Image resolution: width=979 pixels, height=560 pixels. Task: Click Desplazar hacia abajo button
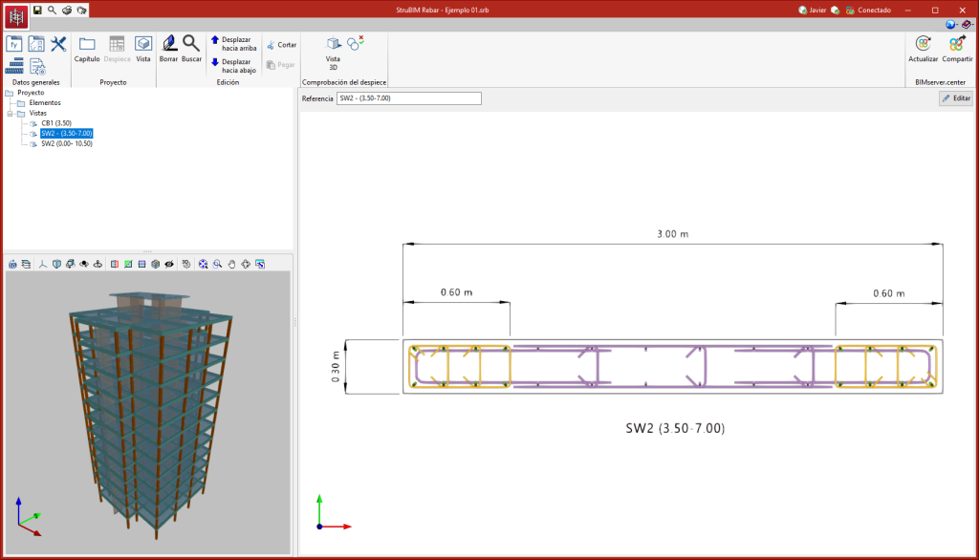click(235, 65)
